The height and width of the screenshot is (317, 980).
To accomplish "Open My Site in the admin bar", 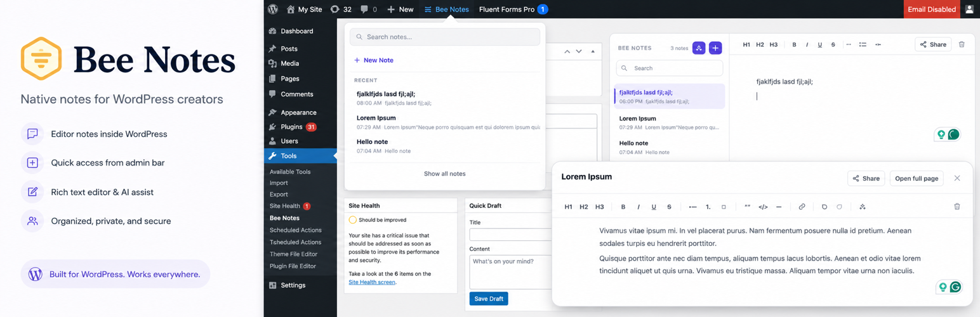I will (305, 10).
